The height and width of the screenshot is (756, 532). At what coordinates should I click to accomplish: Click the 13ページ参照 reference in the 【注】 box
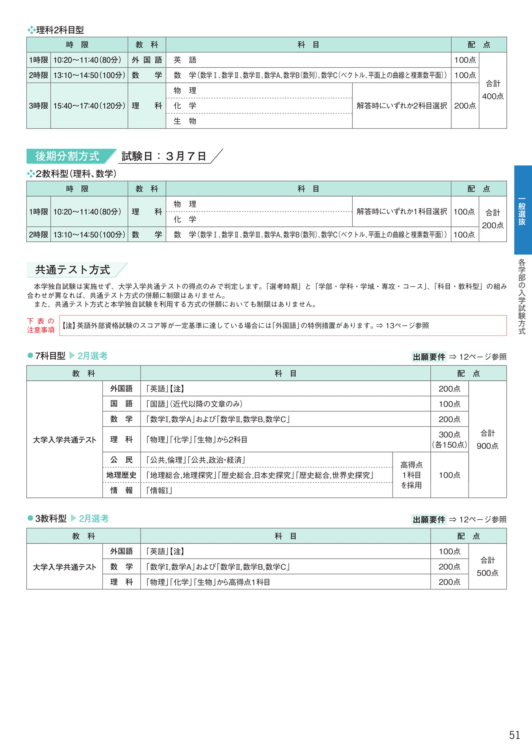(x=407, y=326)
